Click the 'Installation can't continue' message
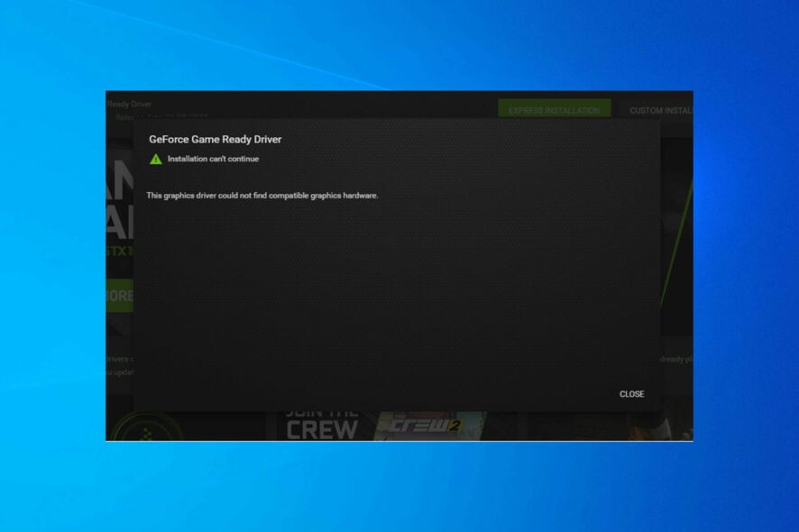The image size is (799, 532). 213,159
